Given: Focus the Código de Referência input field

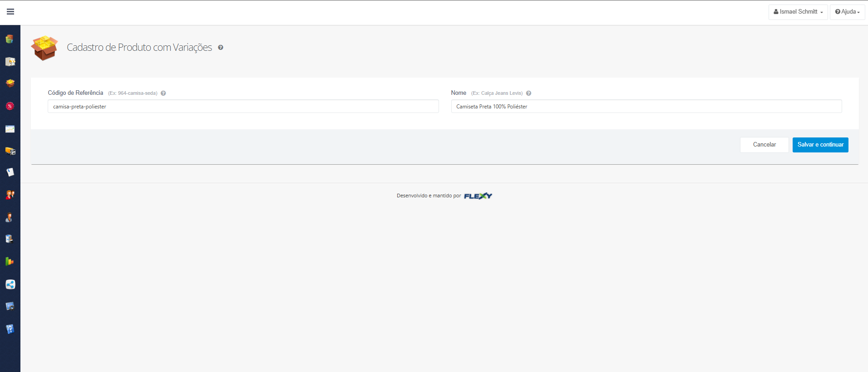Looking at the screenshot, I should tap(243, 107).
